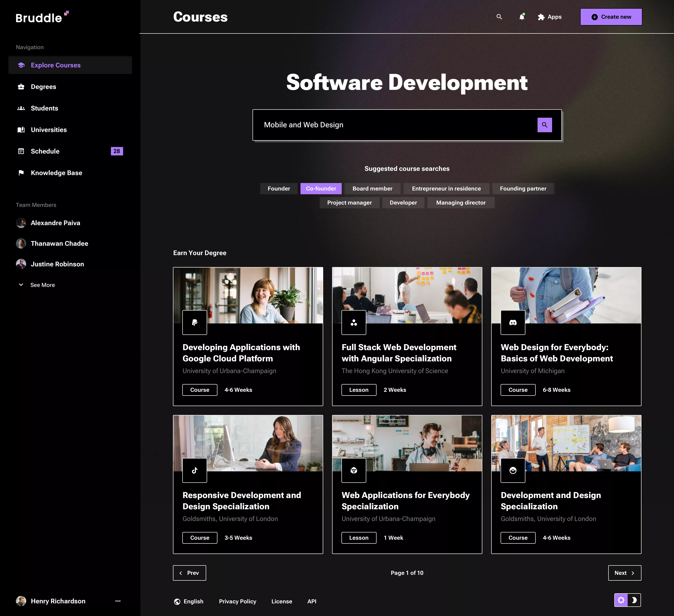
Task: Select the Explore Courses navigation icon
Action: click(21, 65)
